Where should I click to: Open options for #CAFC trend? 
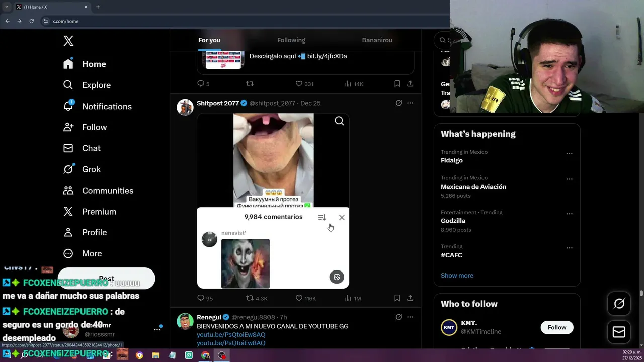point(569,248)
